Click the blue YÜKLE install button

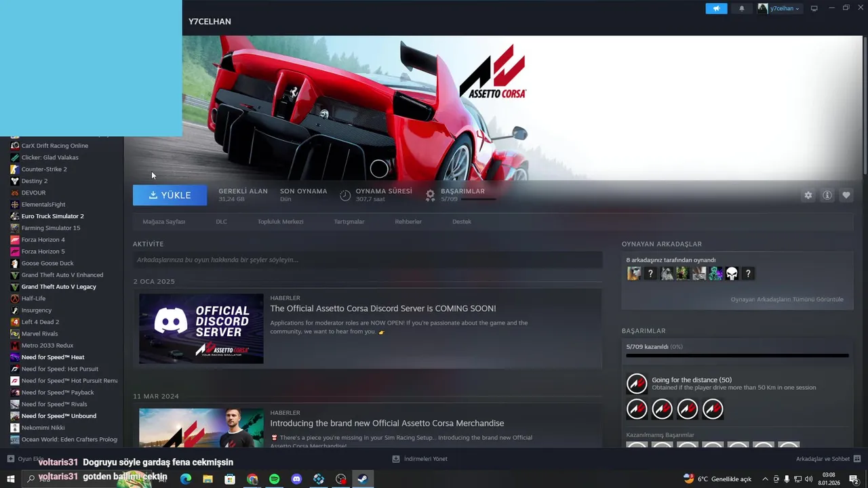[x=170, y=195]
